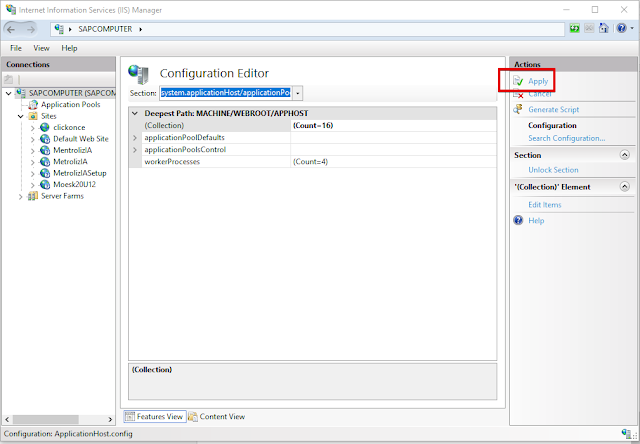640x444 pixels.
Task: Click the Sites folder icon
Action: pos(33,116)
